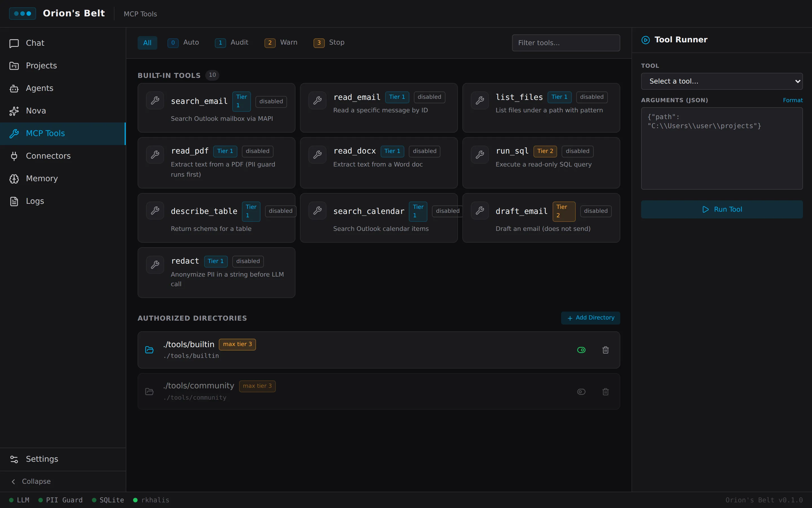The width and height of the screenshot is (812, 508).
Task: Open the Select a tool dropdown
Action: [722, 81]
